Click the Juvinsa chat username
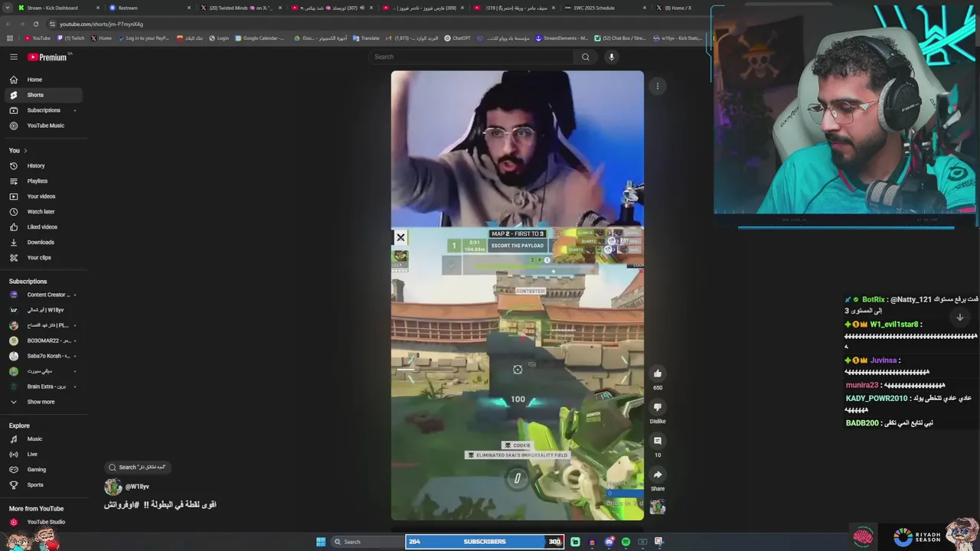This screenshot has width=980, height=551. pos(883,360)
